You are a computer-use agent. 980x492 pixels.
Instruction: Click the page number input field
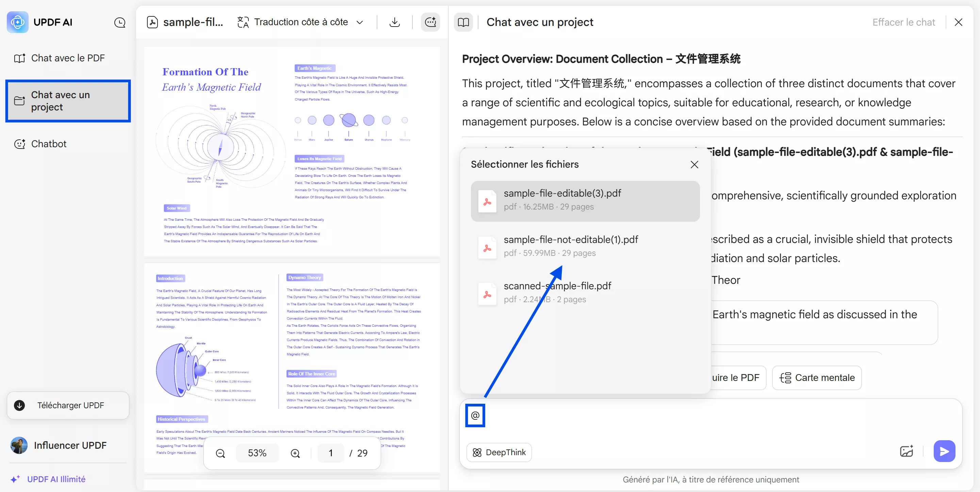331,453
